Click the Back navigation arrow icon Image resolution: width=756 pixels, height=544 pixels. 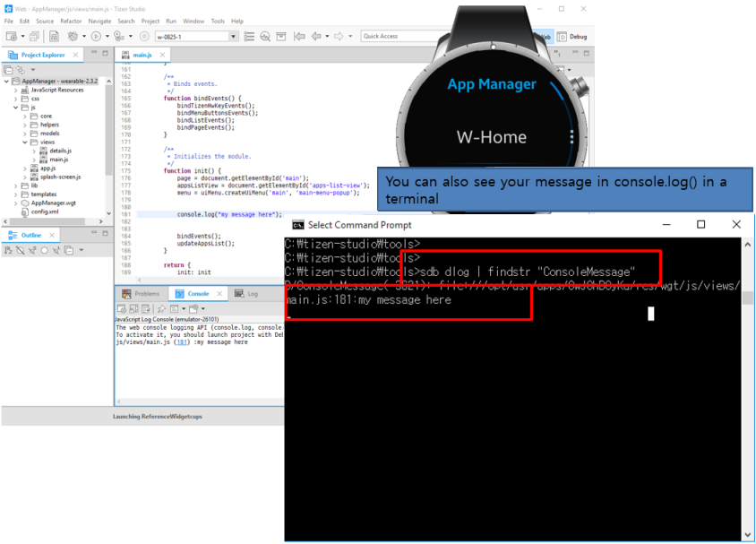315,36
